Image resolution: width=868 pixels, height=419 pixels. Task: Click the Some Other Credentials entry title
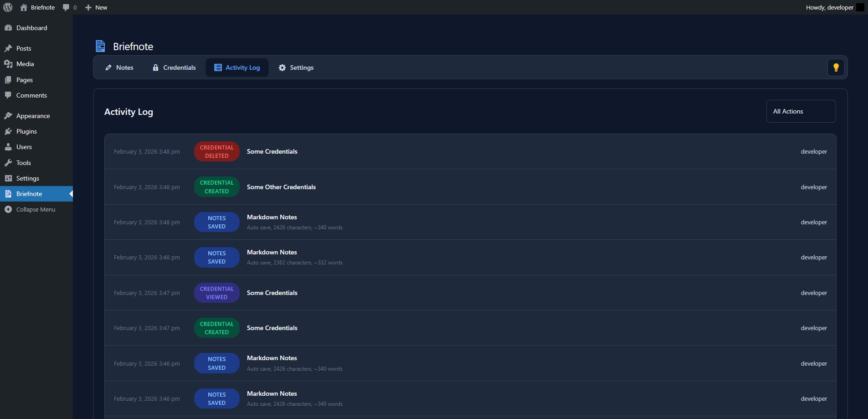[281, 187]
